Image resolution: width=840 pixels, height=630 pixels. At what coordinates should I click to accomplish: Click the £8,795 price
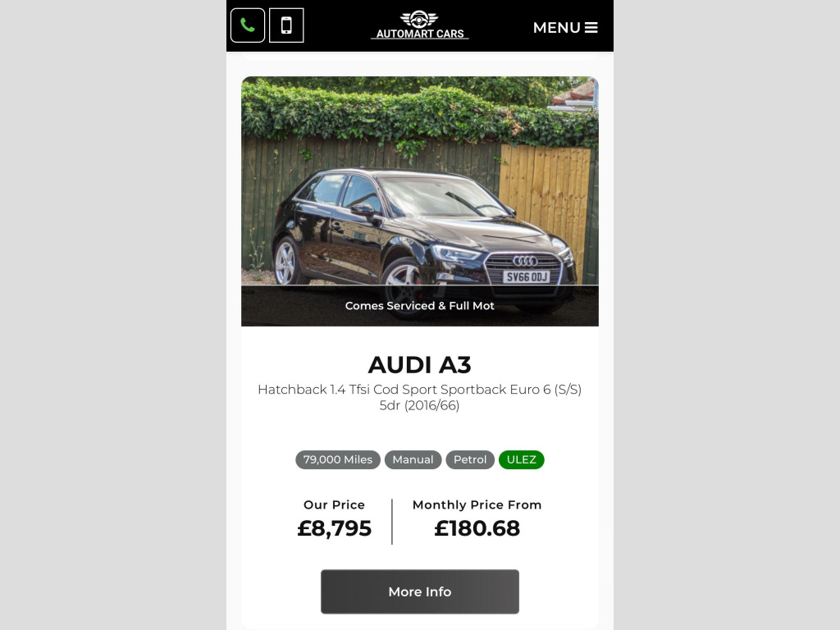[334, 529]
